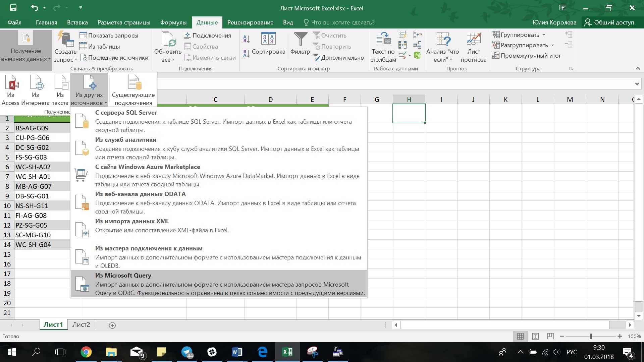Expand Ungroup (Разгруппировать) dropdown arrow
The width and height of the screenshot is (644, 362).
pyautogui.click(x=552, y=45)
